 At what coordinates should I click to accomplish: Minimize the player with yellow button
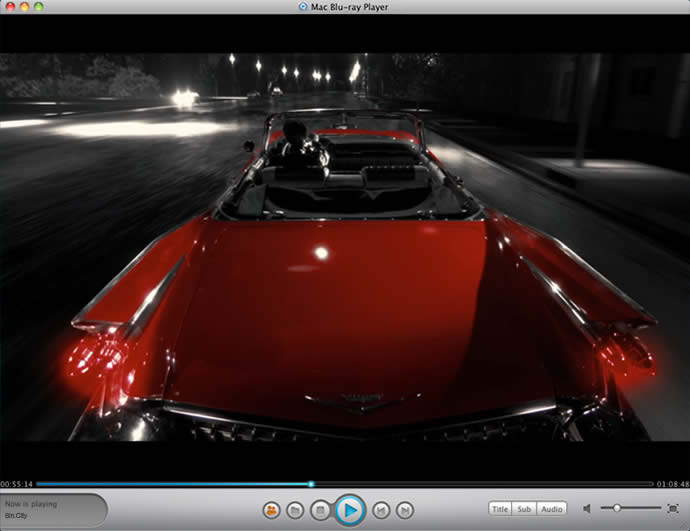point(24,7)
